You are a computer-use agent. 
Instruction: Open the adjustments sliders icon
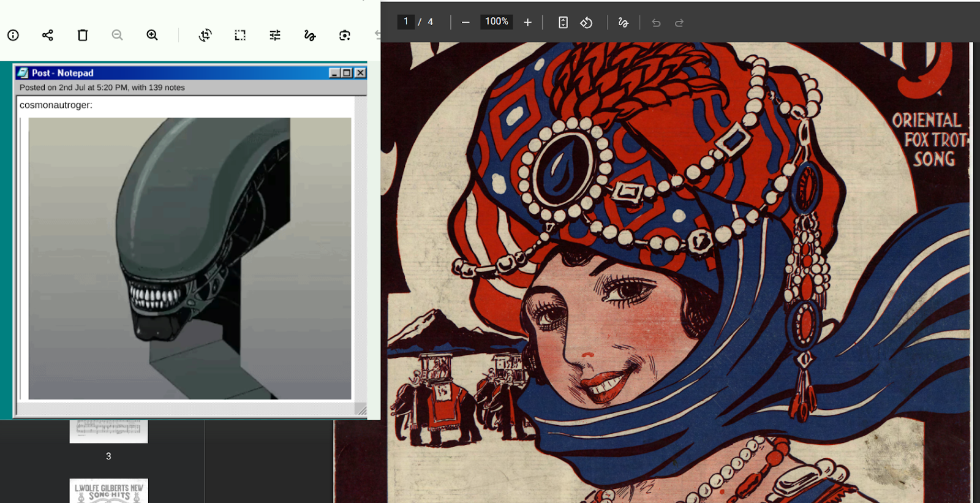275,35
